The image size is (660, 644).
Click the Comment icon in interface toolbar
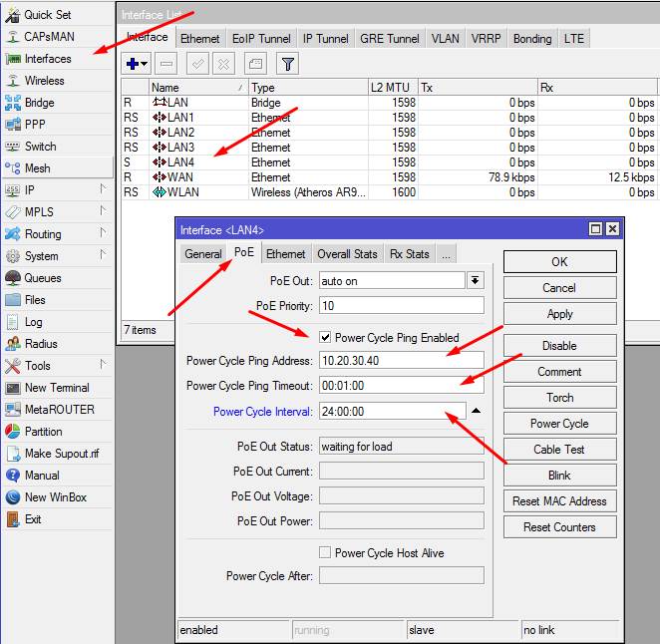point(254,64)
